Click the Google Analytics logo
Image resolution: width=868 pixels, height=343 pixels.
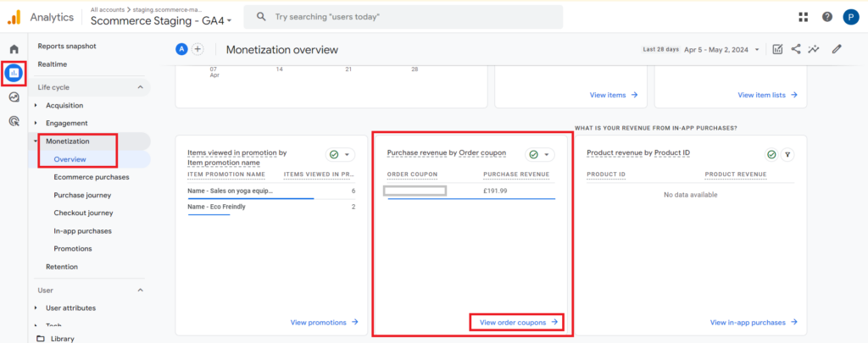[x=14, y=17]
